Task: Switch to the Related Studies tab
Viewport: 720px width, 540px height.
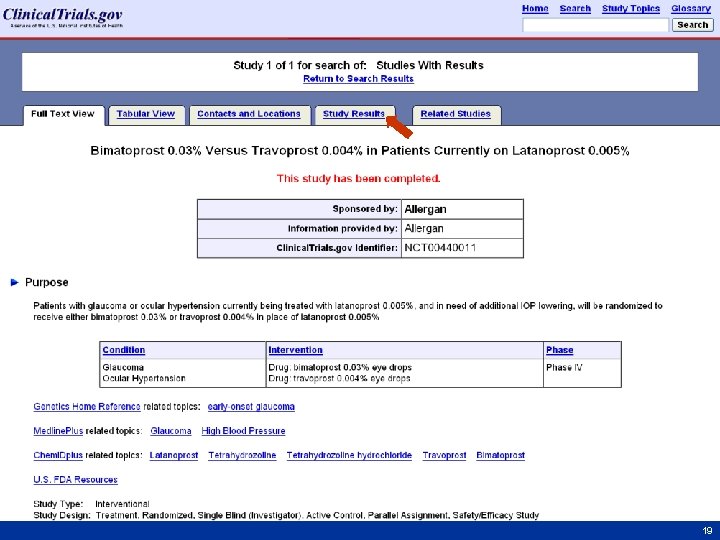Action: pos(456,114)
